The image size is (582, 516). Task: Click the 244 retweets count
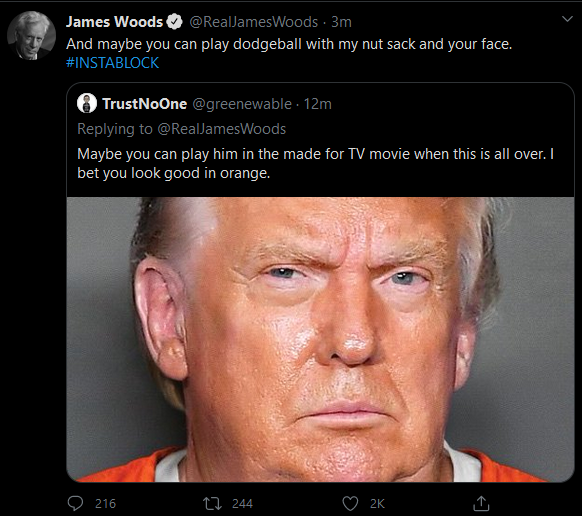pos(242,504)
